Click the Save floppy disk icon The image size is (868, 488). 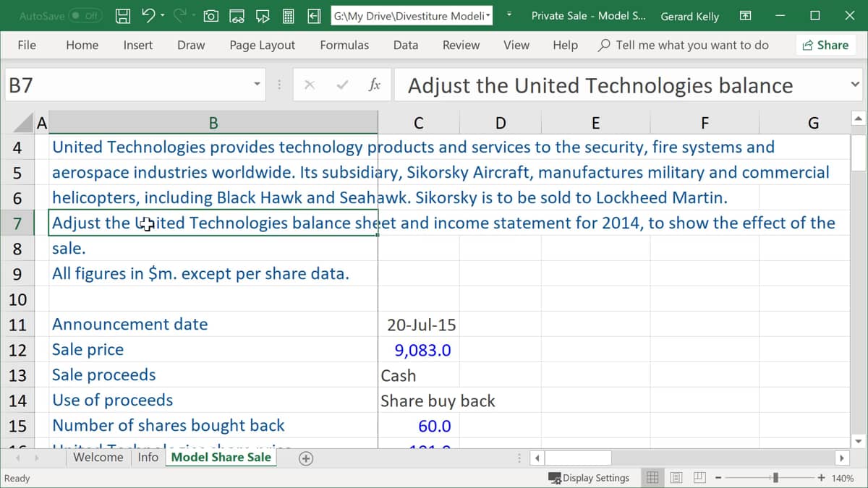click(124, 15)
